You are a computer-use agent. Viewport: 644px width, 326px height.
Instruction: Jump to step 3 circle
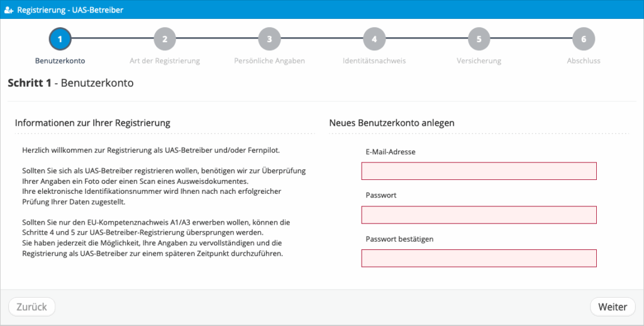tap(269, 39)
